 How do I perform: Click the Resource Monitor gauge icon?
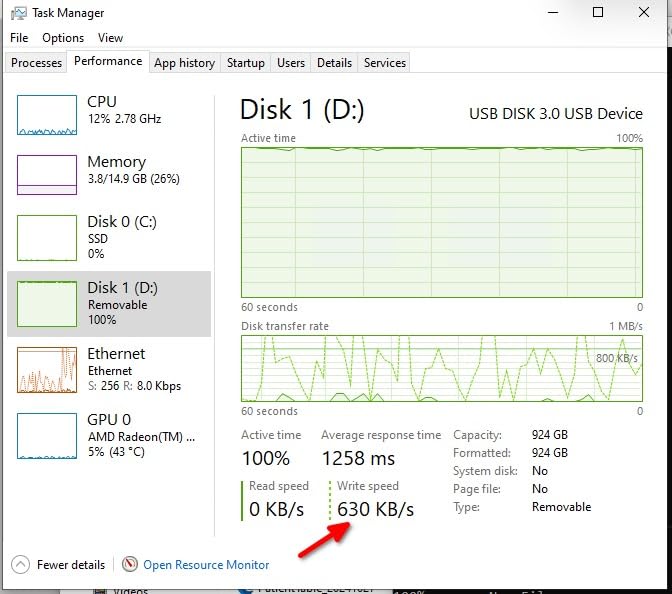tap(129, 564)
